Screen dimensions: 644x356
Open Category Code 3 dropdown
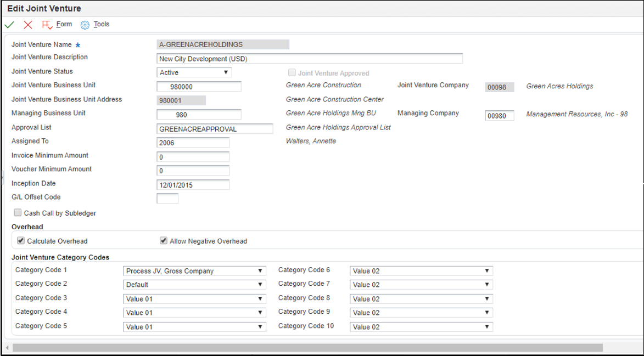[x=195, y=299]
